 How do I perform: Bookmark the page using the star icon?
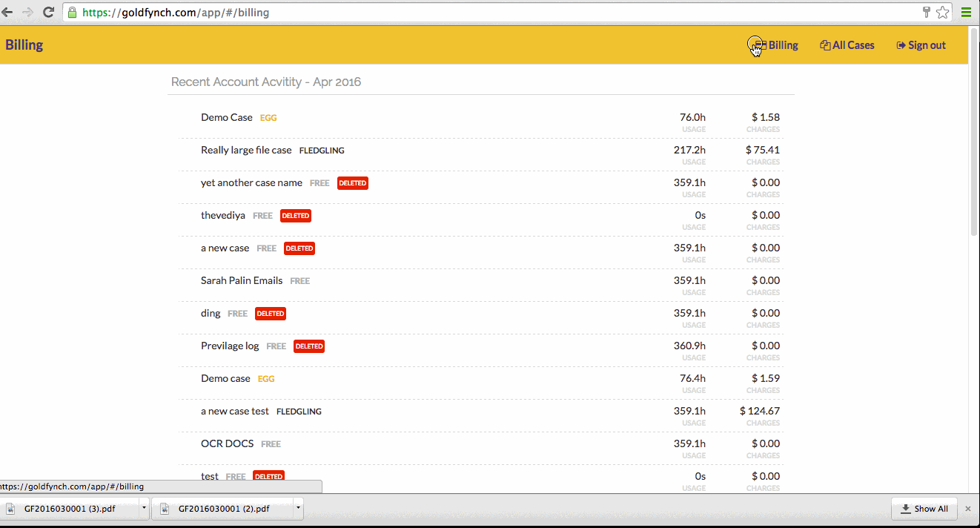pyautogui.click(x=942, y=12)
